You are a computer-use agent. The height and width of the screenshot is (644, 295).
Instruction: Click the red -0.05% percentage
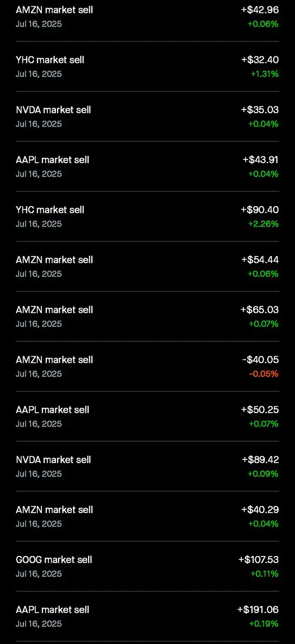(x=263, y=374)
